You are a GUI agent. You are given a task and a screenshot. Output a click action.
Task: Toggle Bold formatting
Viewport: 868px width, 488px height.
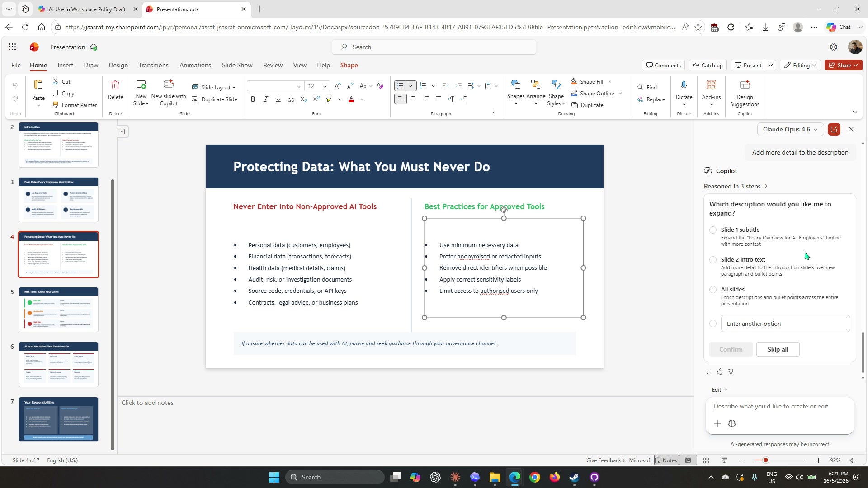pos(253,99)
